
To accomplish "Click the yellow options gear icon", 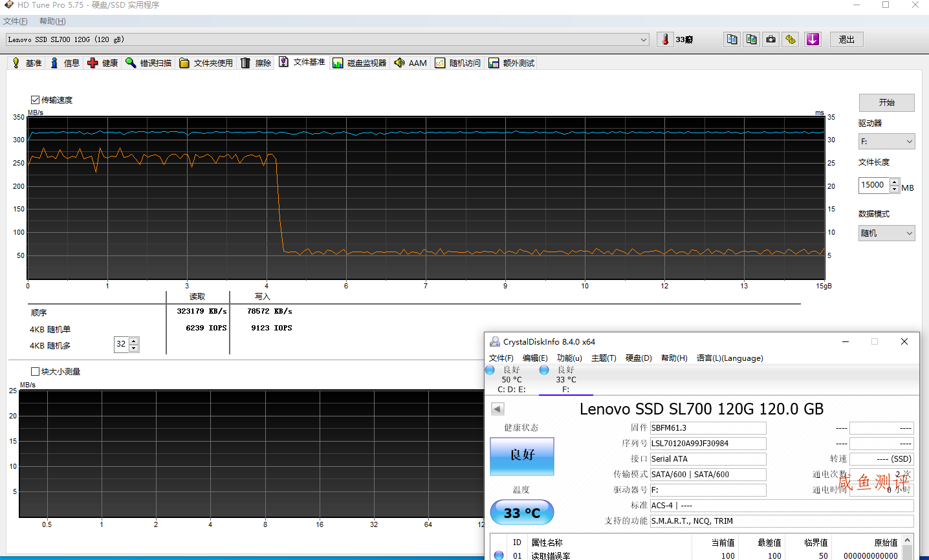I will 790,39.
